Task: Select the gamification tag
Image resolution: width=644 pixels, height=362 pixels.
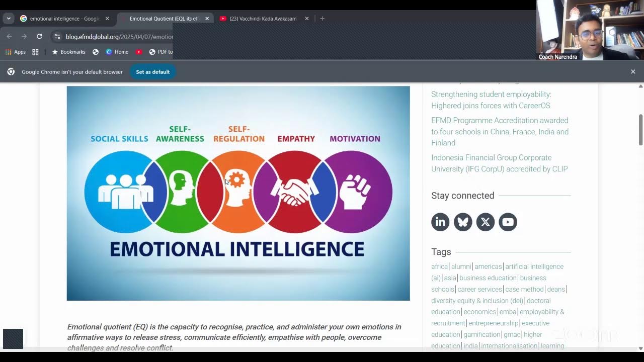Action: (x=481, y=334)
